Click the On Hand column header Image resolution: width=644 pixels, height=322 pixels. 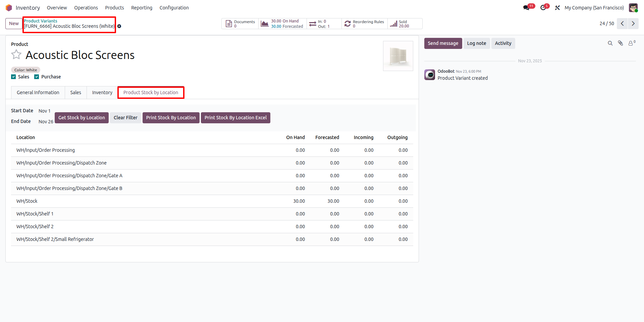click(x=295, y=137)
